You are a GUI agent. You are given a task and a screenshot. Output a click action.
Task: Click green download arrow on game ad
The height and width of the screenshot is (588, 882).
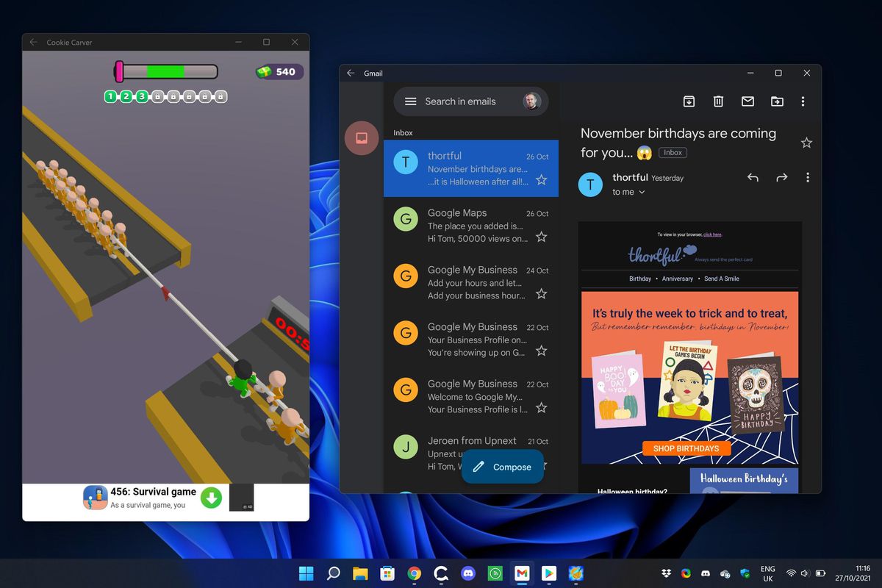pyautogui.click(x=212, y=498)
